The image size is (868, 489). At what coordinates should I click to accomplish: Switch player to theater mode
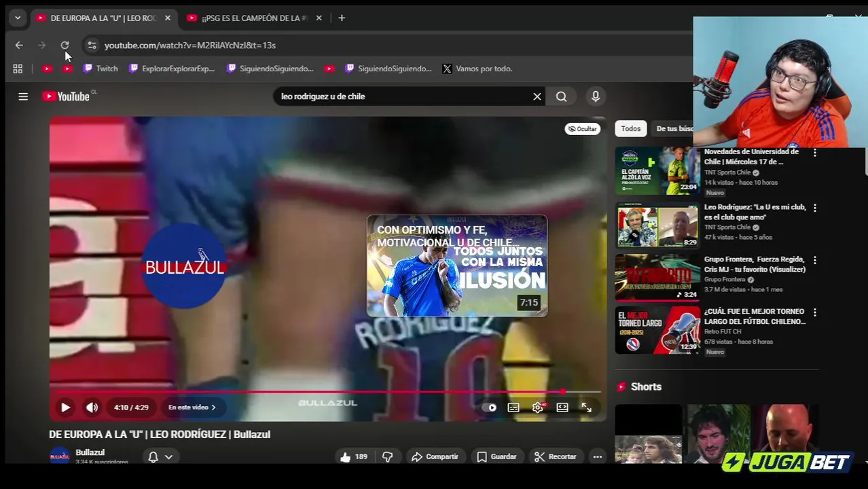(x=562, y=407)
